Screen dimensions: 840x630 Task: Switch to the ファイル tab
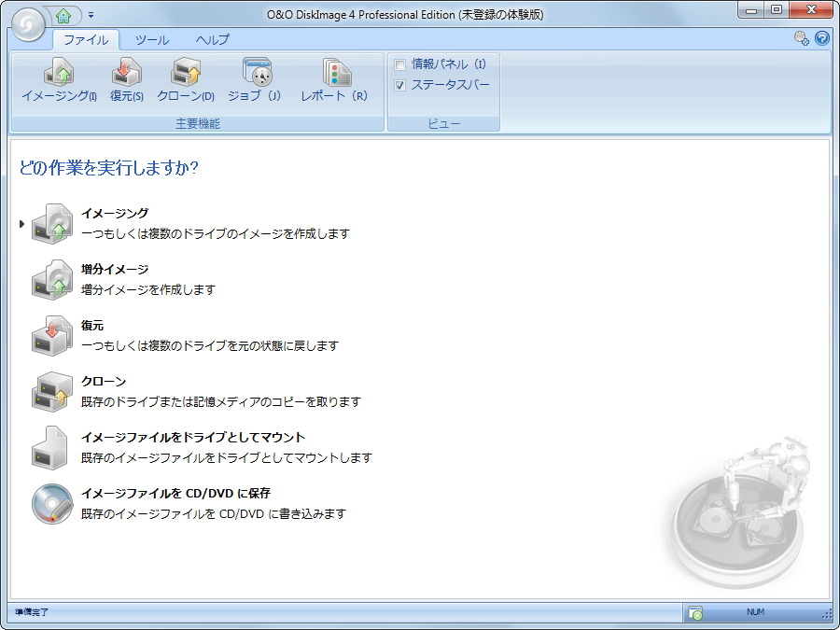tap(86, 39)
